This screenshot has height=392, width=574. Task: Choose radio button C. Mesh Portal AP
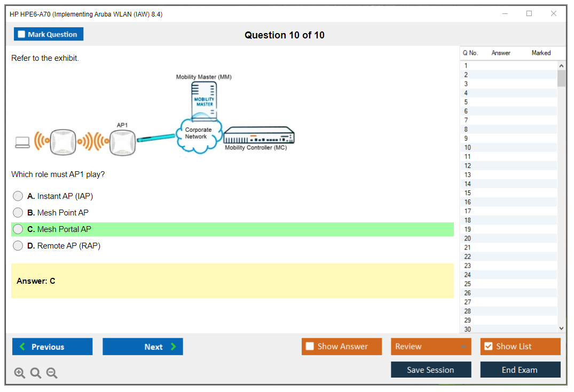point(18,229)
